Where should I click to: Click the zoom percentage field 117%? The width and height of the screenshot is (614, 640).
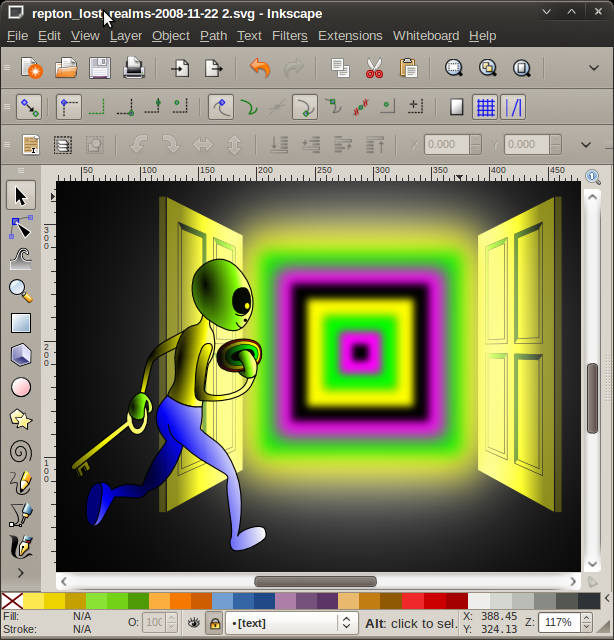559,622
